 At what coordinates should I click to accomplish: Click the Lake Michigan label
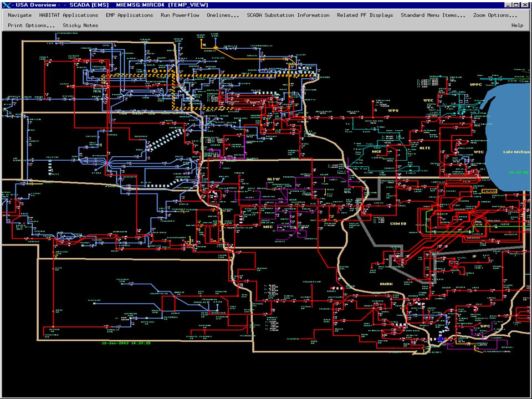pyautogui.click(x=516, y=152)
